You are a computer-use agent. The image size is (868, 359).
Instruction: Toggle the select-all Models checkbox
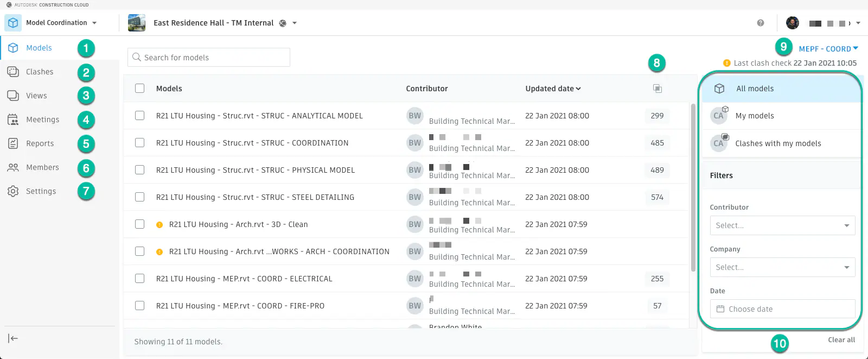(140, 88)
